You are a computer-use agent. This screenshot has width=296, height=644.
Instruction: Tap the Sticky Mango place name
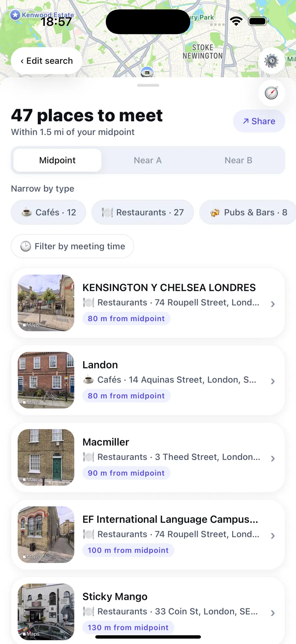pos(115,596)
